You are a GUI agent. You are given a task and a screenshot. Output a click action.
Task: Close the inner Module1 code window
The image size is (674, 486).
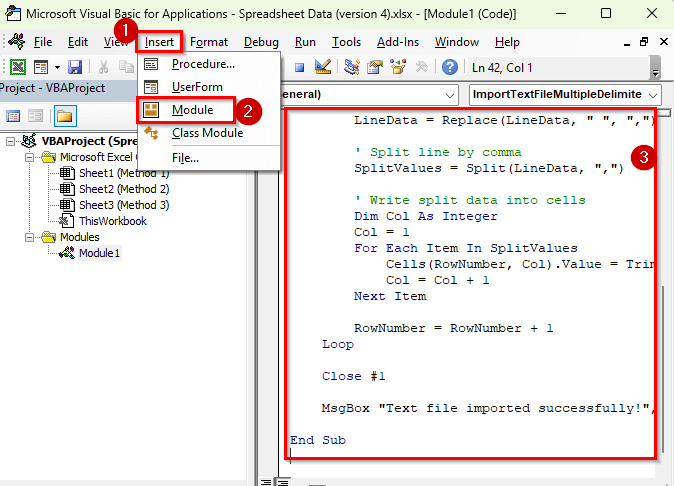664,42
